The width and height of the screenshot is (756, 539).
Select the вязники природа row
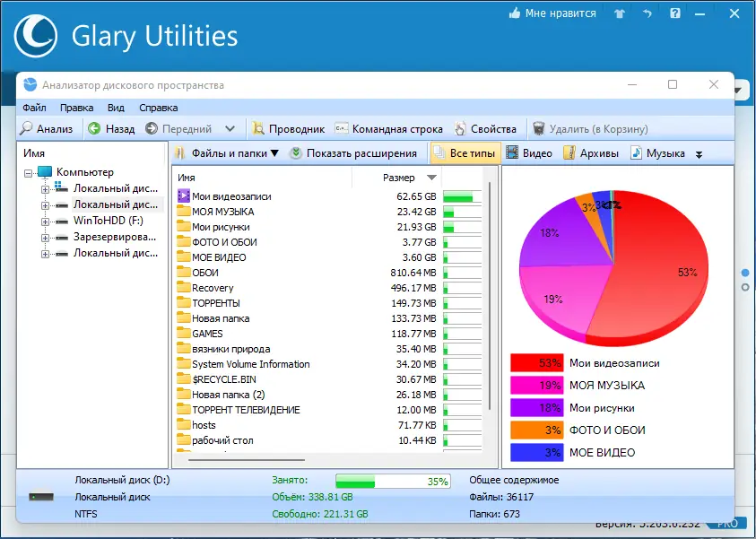(329, 349)
